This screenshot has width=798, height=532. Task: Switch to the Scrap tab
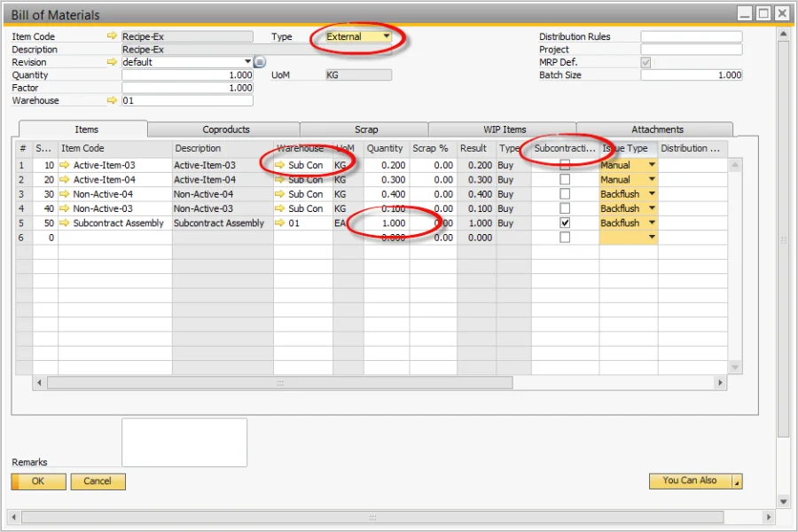[x=364, y=129]
